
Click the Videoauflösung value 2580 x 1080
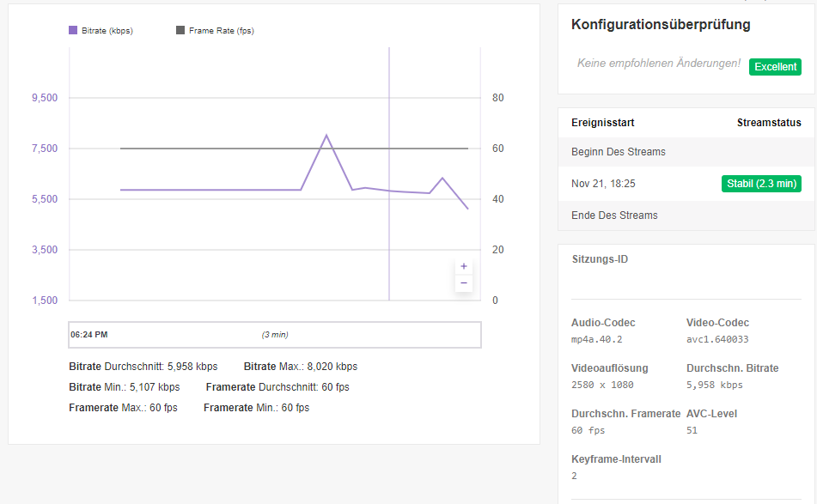click(602, 385)
